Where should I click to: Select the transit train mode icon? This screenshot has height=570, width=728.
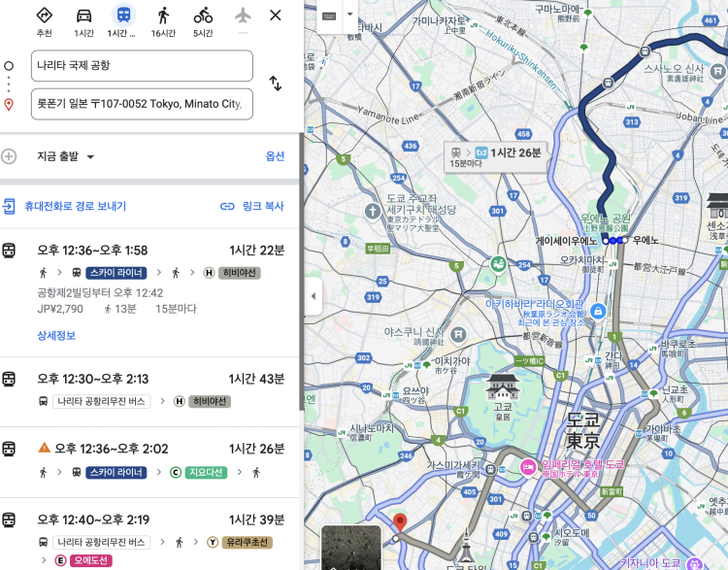tap(123, 16)
